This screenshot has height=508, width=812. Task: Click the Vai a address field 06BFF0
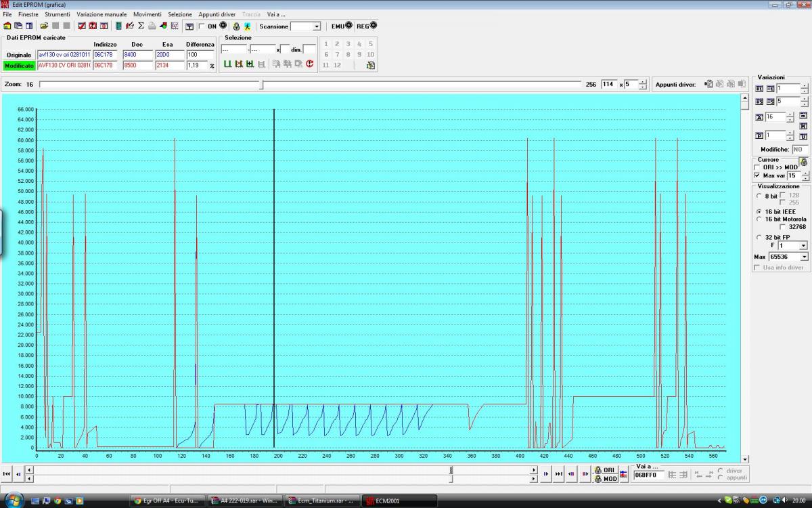pyautogui.click(x=648, y=475)
